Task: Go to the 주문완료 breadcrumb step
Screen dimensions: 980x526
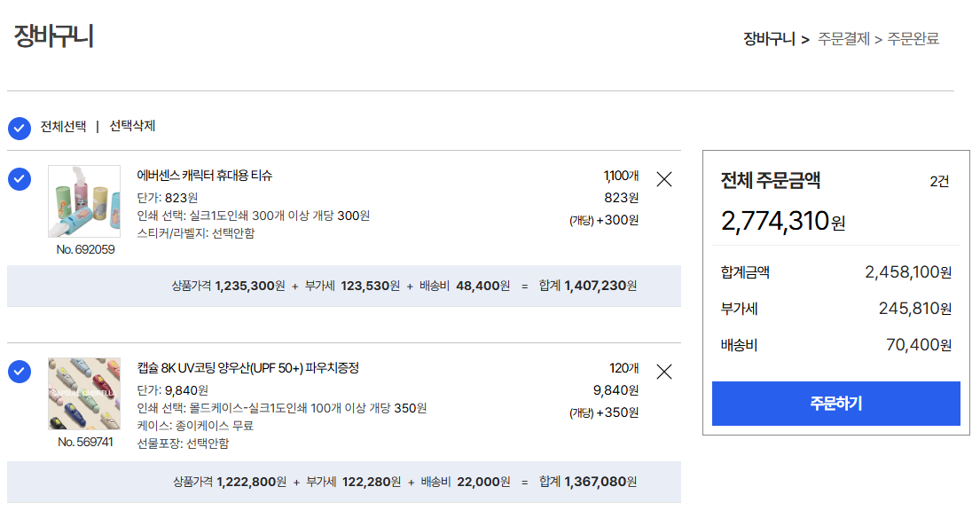Action: (913, 38)
